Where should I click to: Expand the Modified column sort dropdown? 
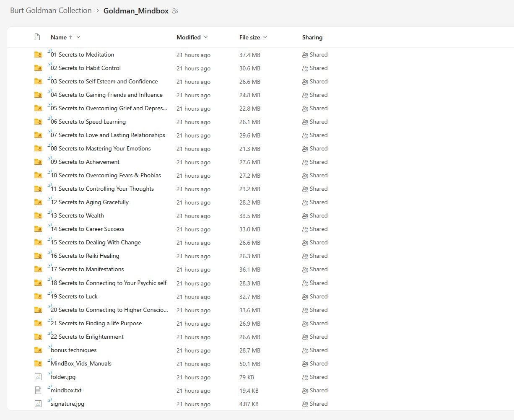[205, 37]
